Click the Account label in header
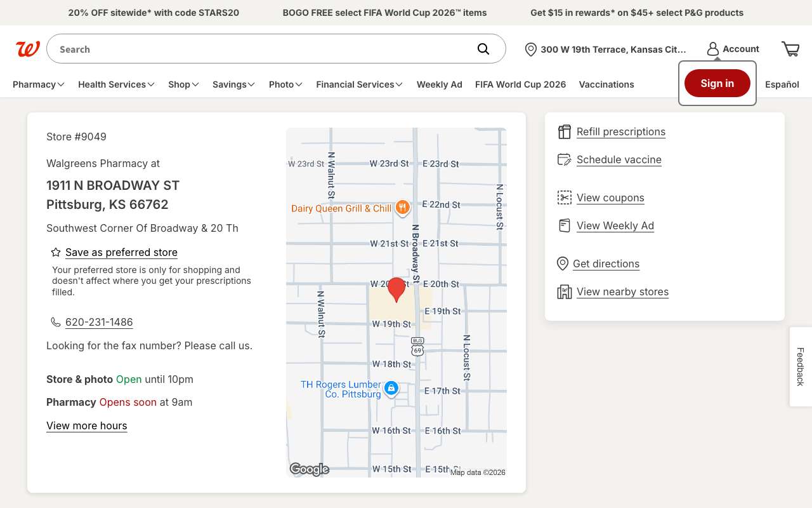The image size is (812, 508). coord(741,49)
